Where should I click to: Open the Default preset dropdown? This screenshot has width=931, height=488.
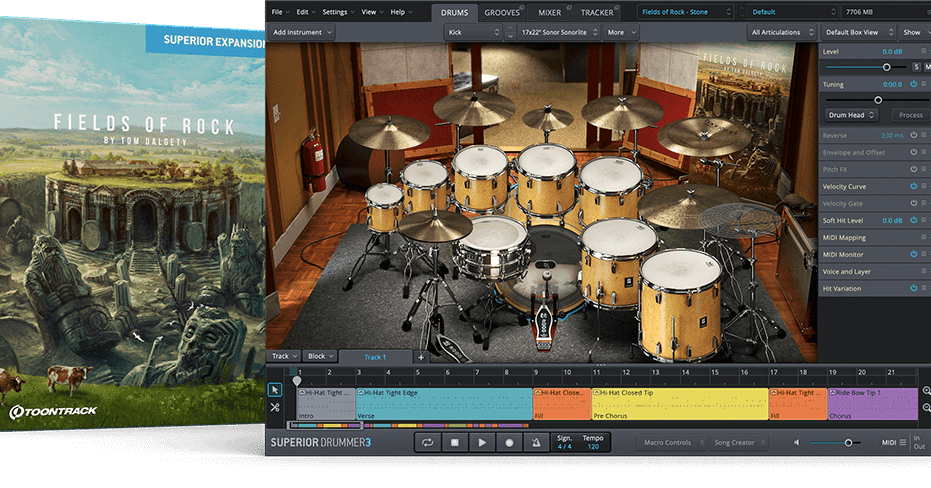click(792, 12)
